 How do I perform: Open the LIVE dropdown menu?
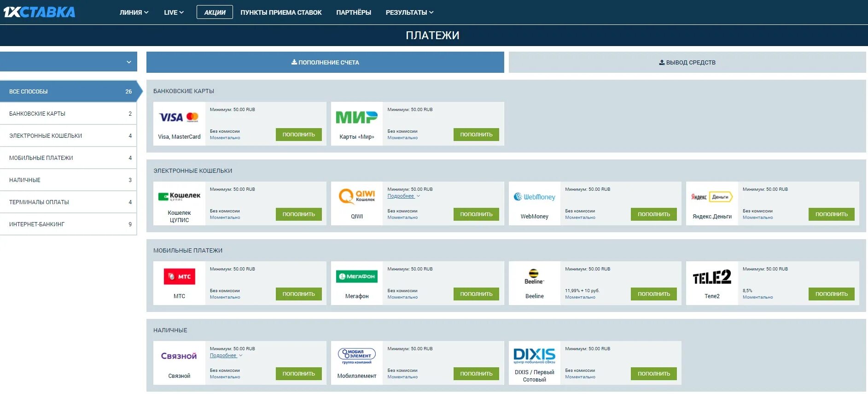[x=174, y=12]
